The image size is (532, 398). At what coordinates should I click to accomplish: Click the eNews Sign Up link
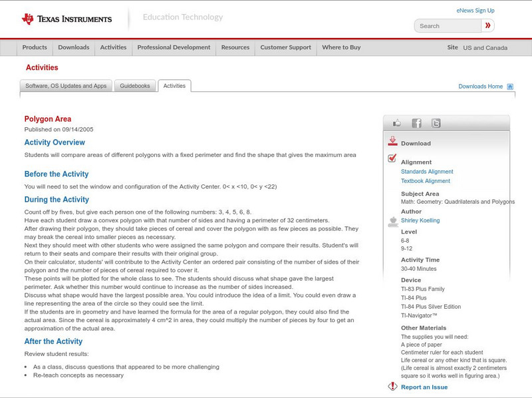point(475,11)
